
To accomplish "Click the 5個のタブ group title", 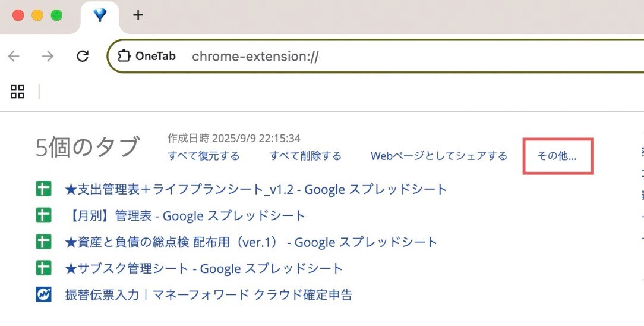I will tap(87, 147).
